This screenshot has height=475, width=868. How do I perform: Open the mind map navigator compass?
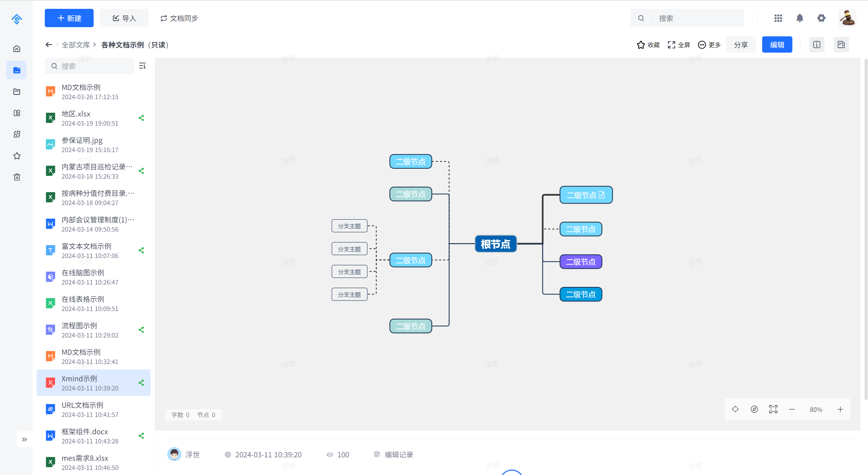tap(754, 409)
